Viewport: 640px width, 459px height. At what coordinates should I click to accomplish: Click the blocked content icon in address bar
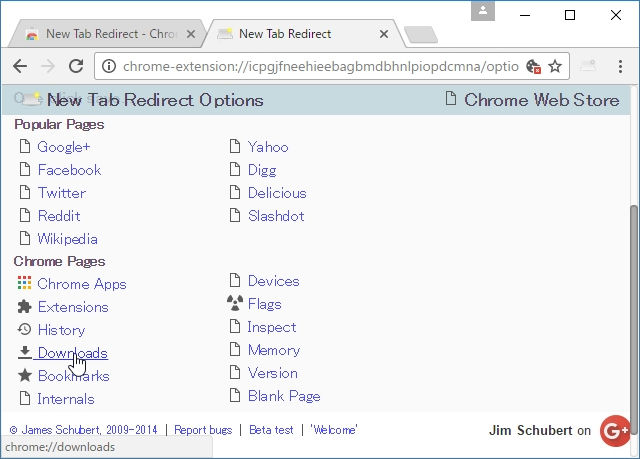click(x=533, y=67)
